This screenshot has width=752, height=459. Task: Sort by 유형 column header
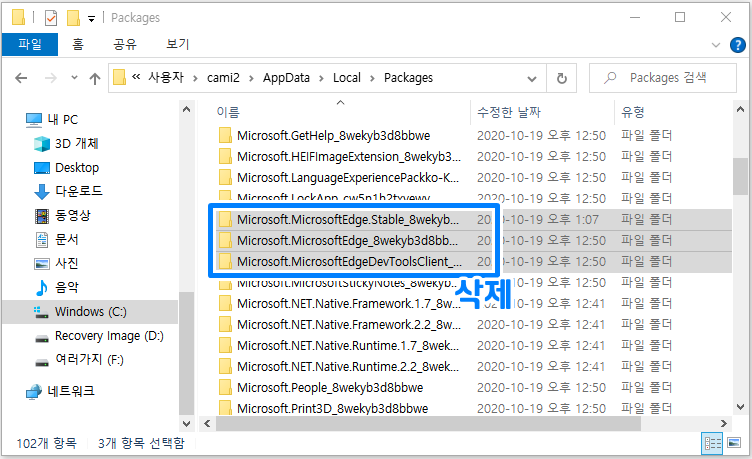pos(633,112)
